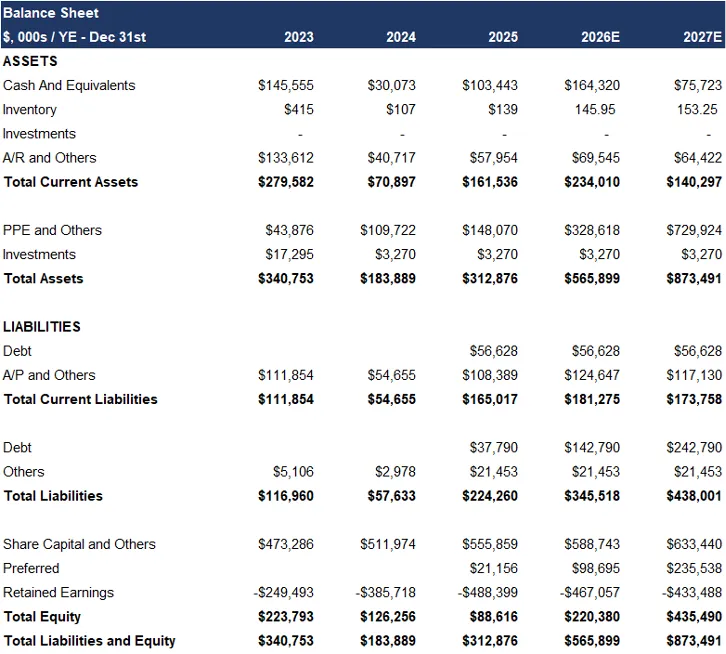Click the Balance Sheet title header
Viewport: 726px width, 654px height.
tap(51, 13)
